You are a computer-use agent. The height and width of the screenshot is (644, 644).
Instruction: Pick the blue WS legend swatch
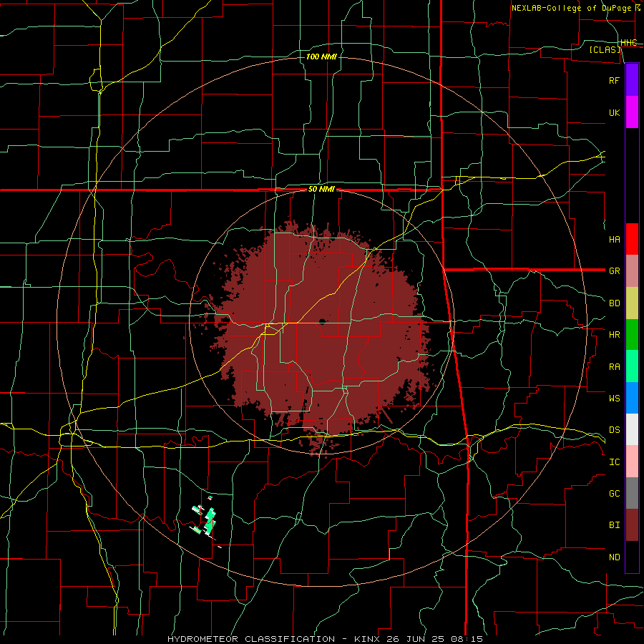[632, 398]
